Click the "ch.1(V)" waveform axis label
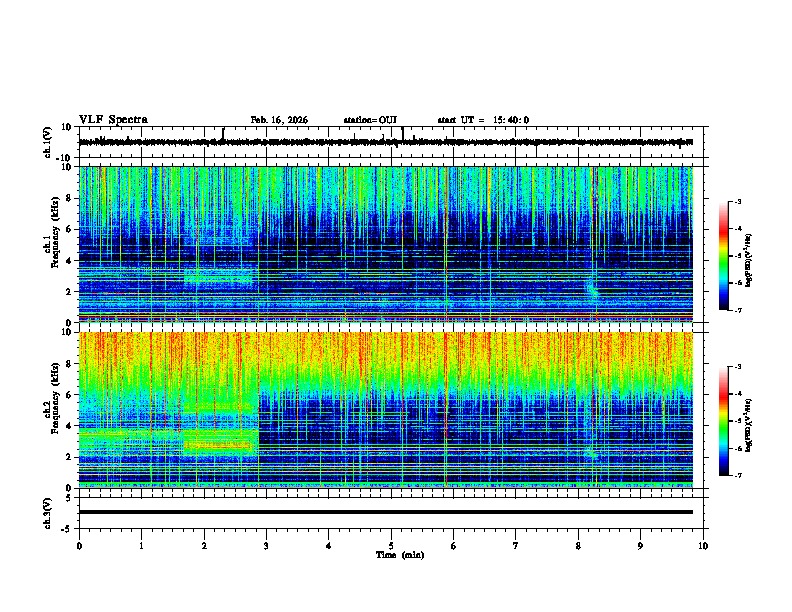The image size is (792, 612). pyautogui.click(x=48, y=142)
